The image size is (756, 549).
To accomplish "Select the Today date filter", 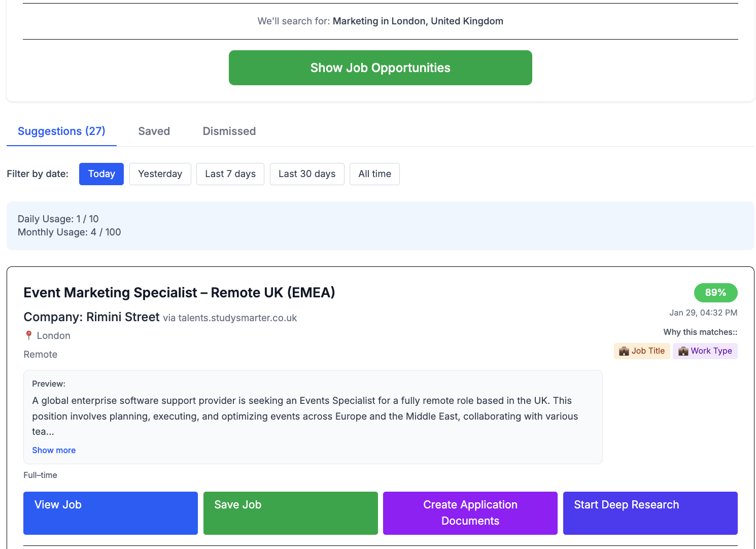I will coord(101,174).
